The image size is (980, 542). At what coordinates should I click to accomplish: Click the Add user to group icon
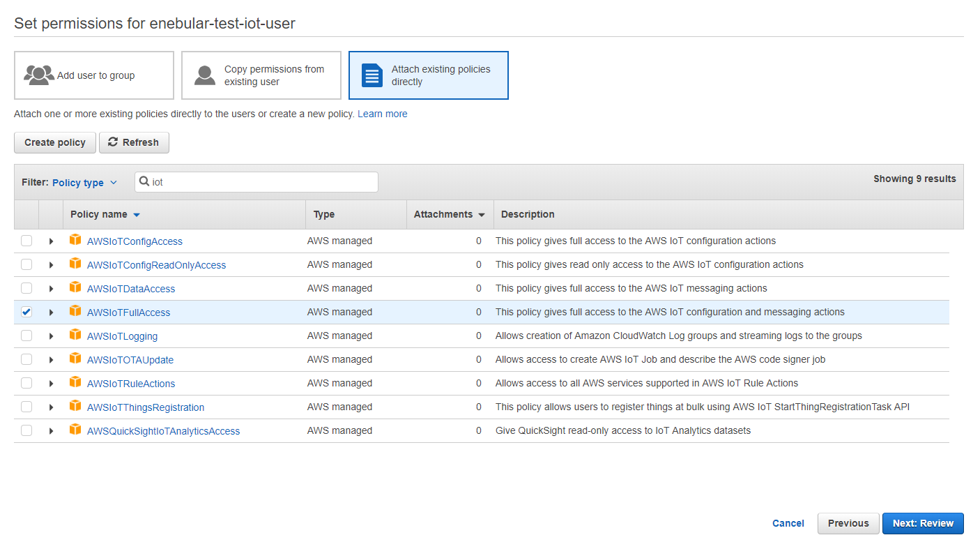click(x=39, y=75)
